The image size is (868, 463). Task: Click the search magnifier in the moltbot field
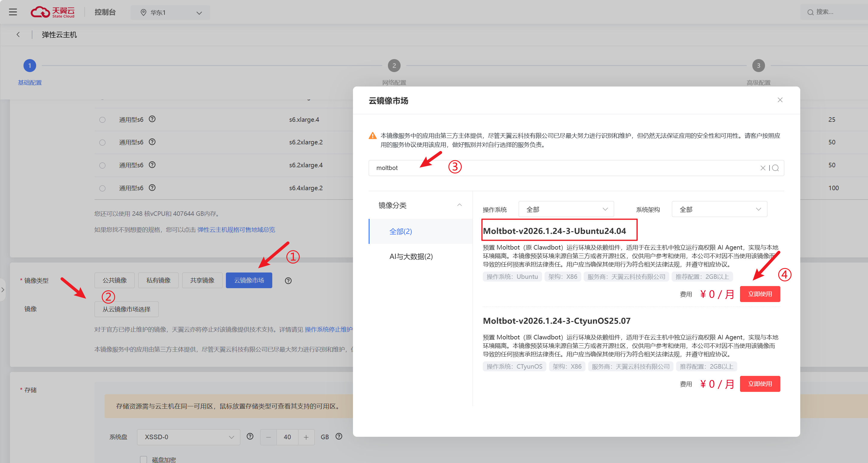coord(775,168)
